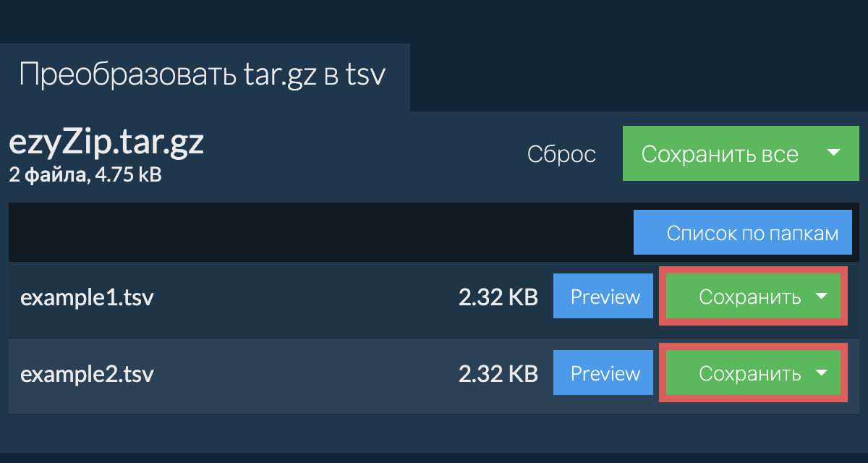Click the Сброс reset link
Image resolution: width=868 pixels, height=463 pixels.
tap(561, 154)
